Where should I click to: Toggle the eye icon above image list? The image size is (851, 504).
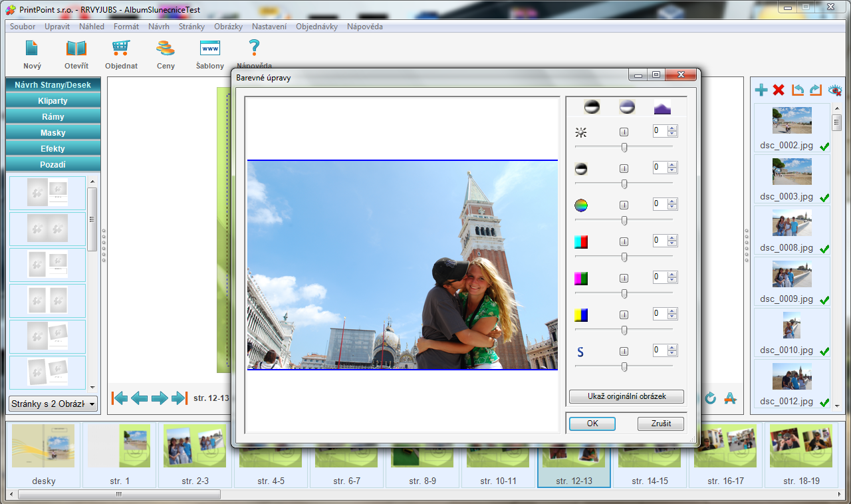(834, 90)
